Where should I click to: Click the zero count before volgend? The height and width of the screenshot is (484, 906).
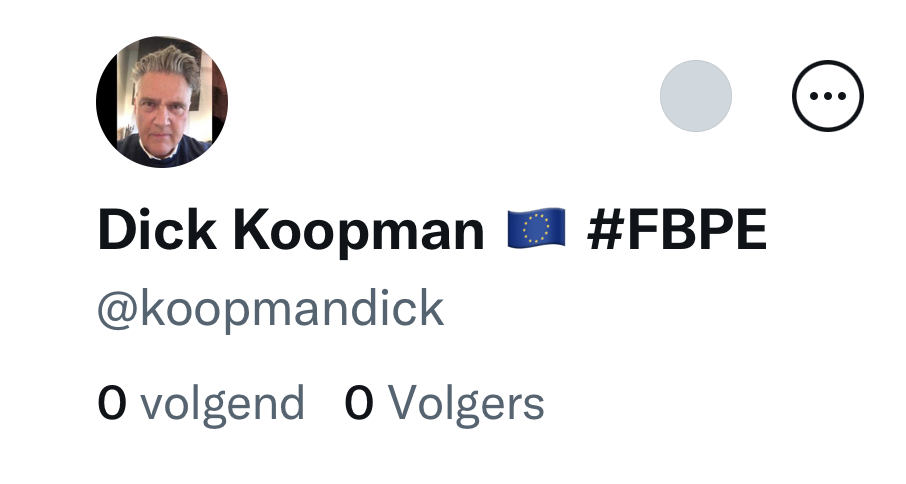(112, 402)
